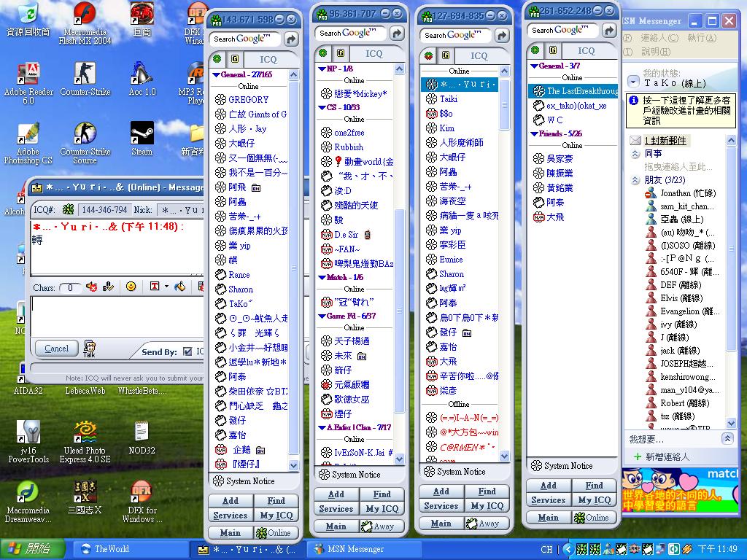The height and width of the screenshot is (560, 747).
Task: Open the 執行(A) menu in MSN Messenger
Action: click(702, 38)
